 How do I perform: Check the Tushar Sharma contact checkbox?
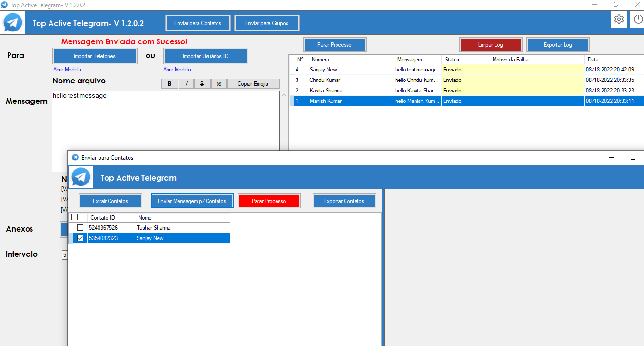coord(80,228)
